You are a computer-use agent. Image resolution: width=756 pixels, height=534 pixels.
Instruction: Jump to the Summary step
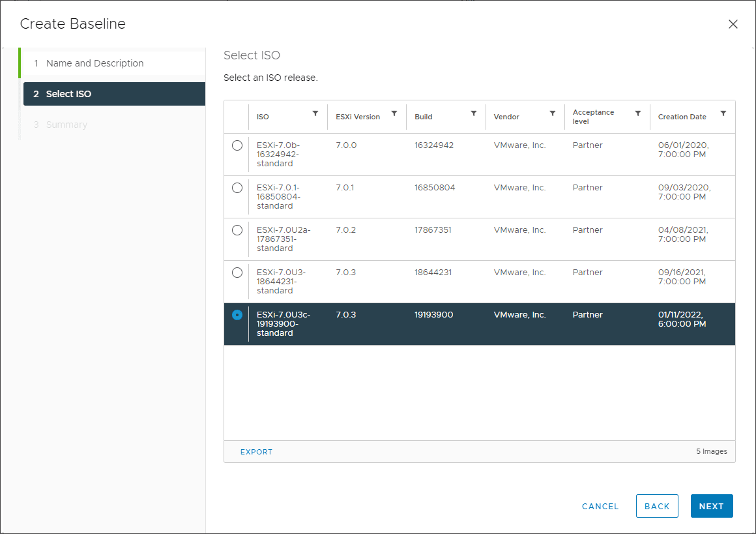pos(66,125)
